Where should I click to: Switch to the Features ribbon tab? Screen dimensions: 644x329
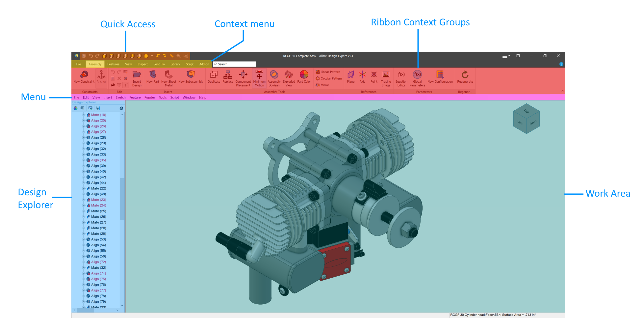pyautogui.click(x=113, y=64)
